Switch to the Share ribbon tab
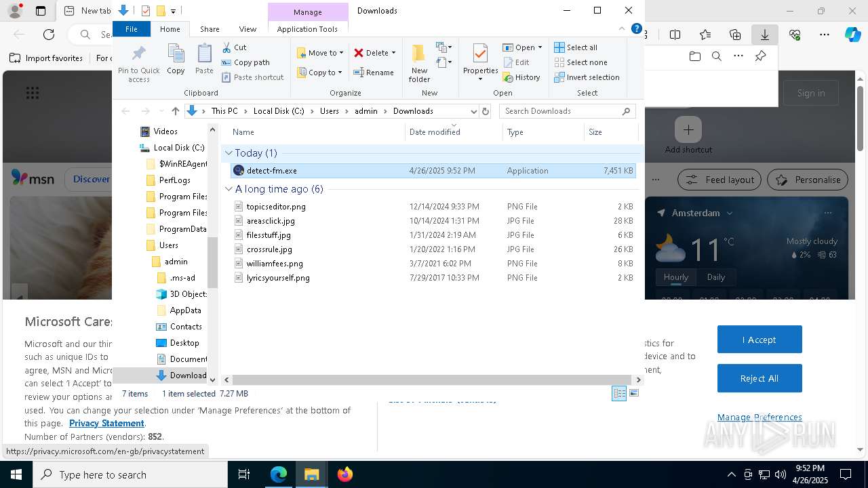This screenshot has height=488, width=868. click(210, 29)
